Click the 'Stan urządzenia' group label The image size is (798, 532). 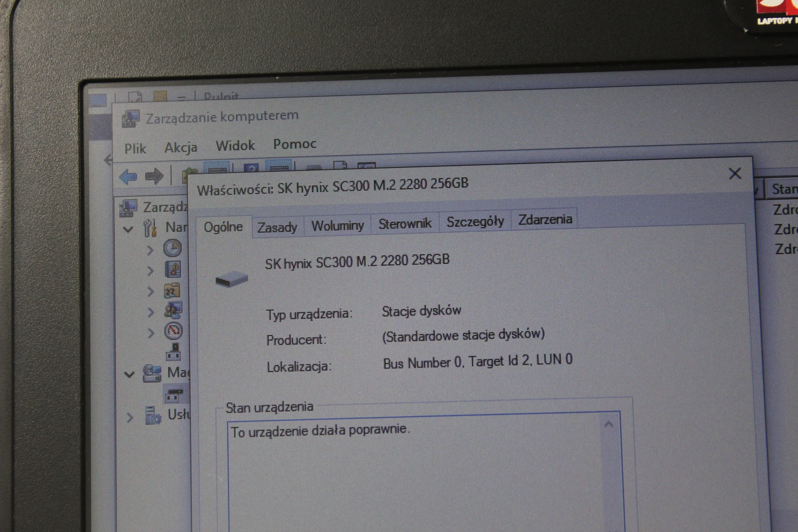click(269, 407)
